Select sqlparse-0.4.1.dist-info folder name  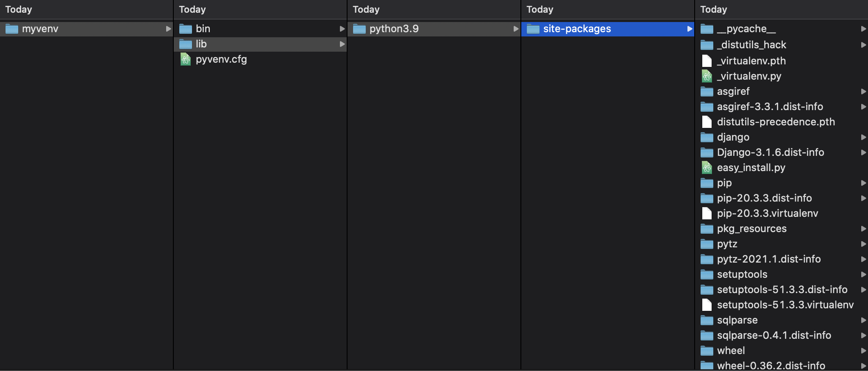tap(774, 335)
